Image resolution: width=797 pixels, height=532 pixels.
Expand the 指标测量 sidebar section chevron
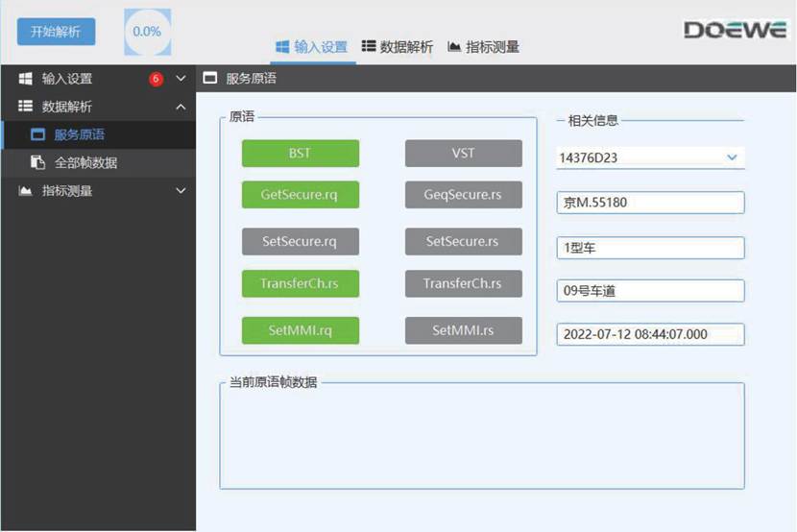point(181,191)
